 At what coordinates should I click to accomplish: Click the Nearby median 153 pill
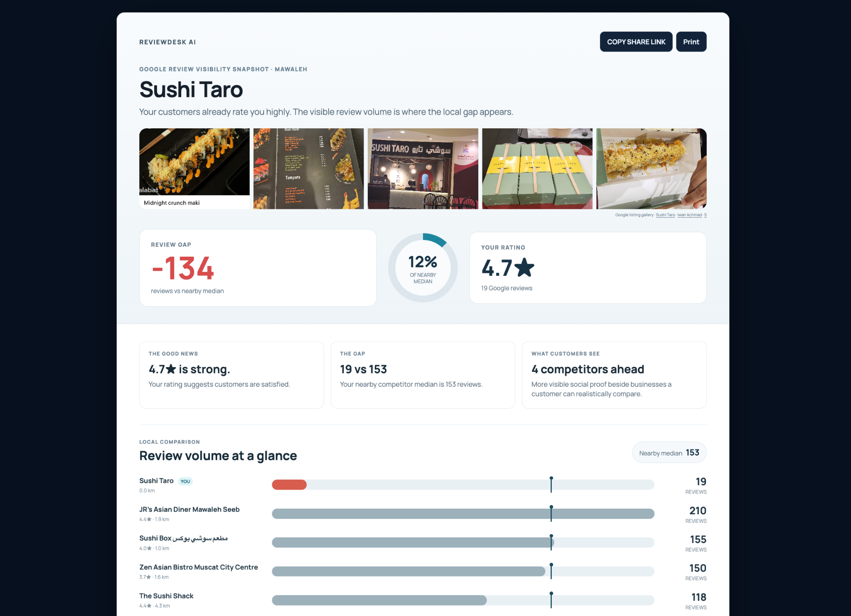[669, 453]
